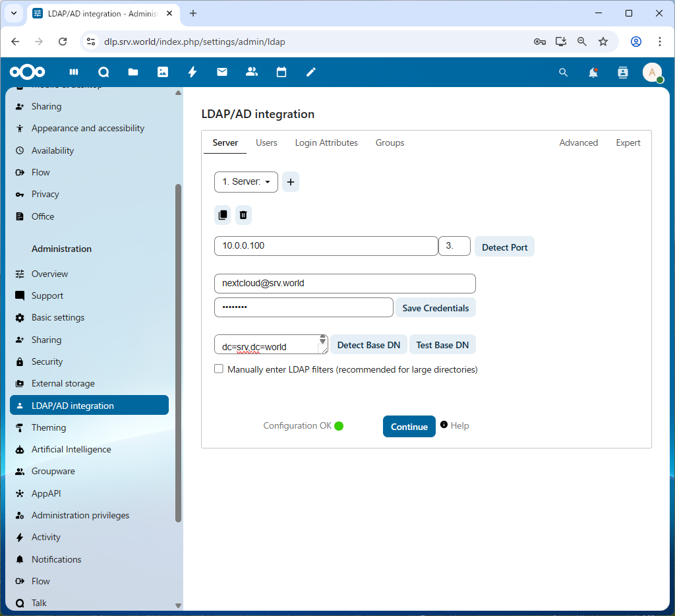
Task: Switch to the Server tab
Action: click(225, 142)
